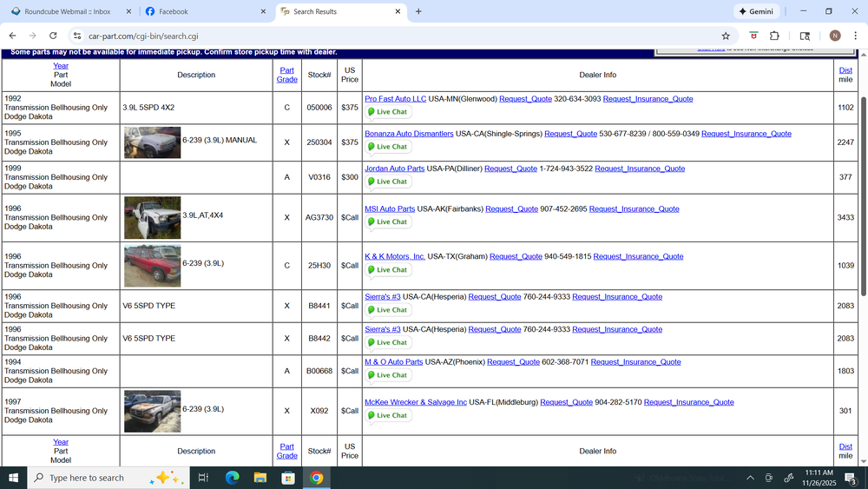This screenshot has height=489, width=868.
Task: Open Chrome three-dot menu
Action: 855,36
